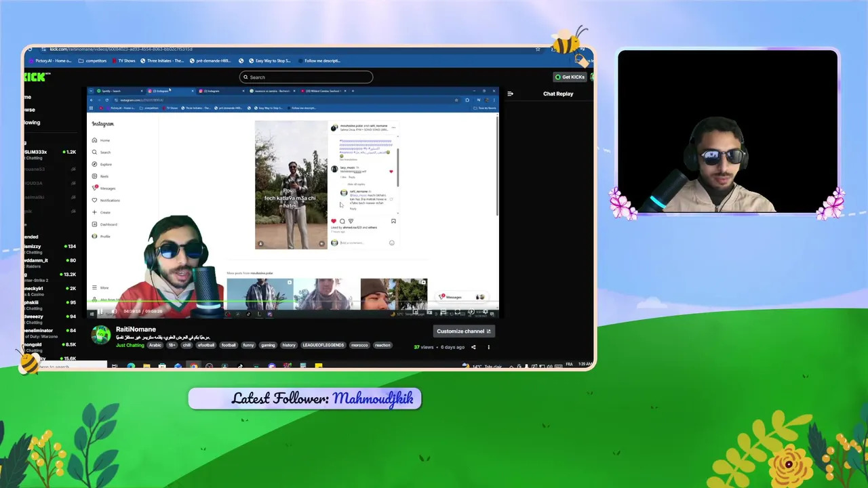
Task: Click the comment bubble icon under the post
Action: pyautogui.click(x=342, y=221)
